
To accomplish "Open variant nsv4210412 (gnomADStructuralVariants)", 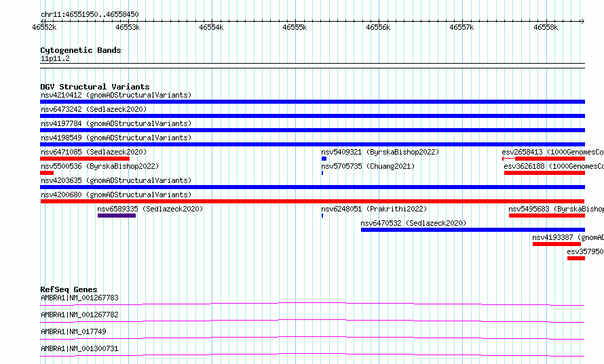I will tap(116, 95).
